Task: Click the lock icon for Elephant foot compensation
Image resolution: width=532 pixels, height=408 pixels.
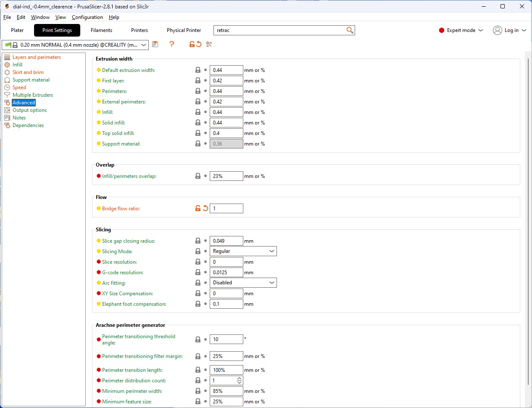Action: point(198,304)
